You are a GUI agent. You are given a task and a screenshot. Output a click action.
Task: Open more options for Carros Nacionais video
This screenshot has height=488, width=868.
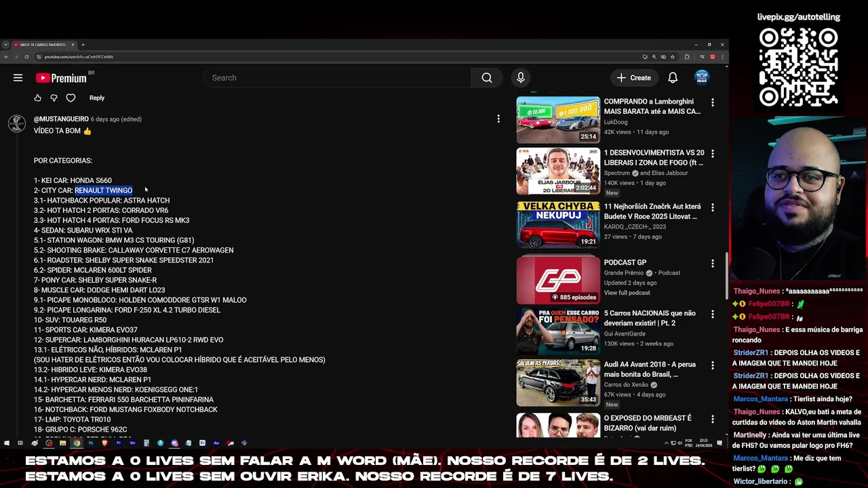click(x=712, y=314)
